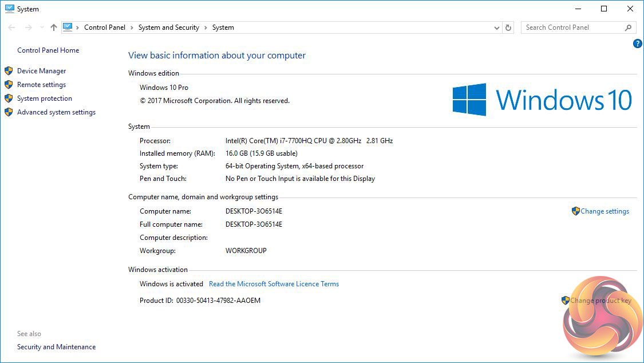Click the shield icon beside Device Manager
This screenshot has height=363, width=644.
(9, 71)
